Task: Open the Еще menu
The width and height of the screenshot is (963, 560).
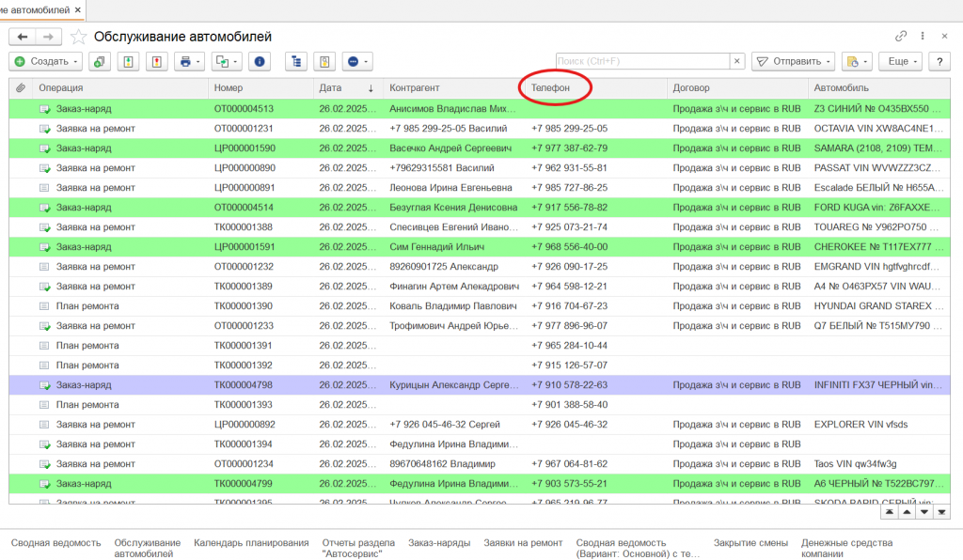Action: (x=900, y=61)
